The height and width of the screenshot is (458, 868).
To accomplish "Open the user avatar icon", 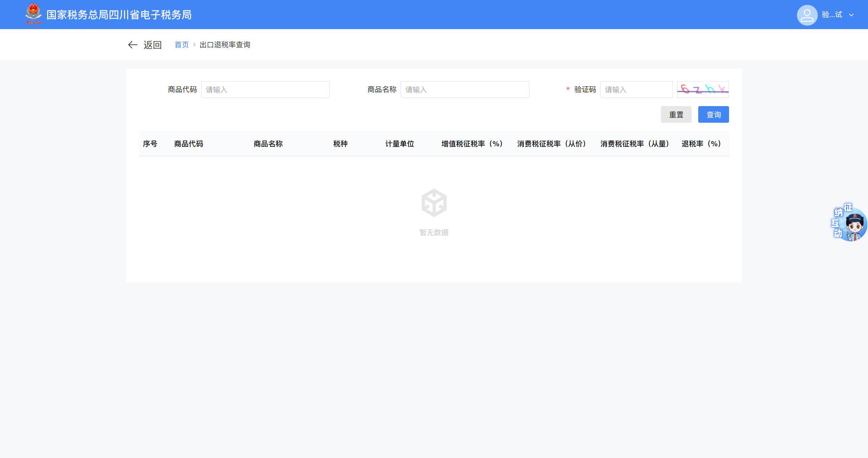I will click(x=807, y=15).
